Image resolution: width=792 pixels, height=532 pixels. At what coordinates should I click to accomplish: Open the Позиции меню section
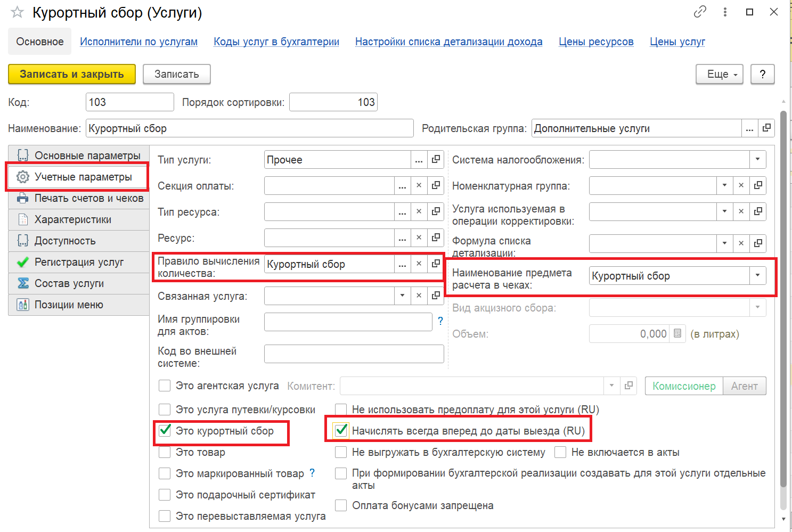coord(79,305)
